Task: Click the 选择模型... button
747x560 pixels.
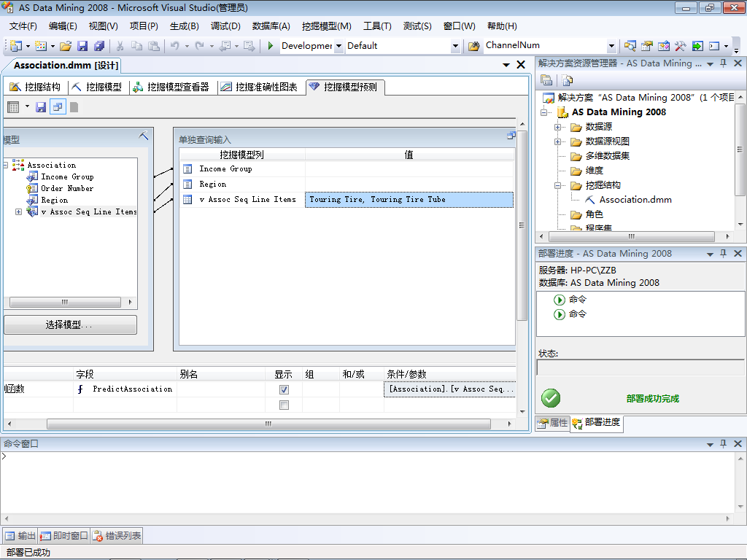Action: (70, 324)
